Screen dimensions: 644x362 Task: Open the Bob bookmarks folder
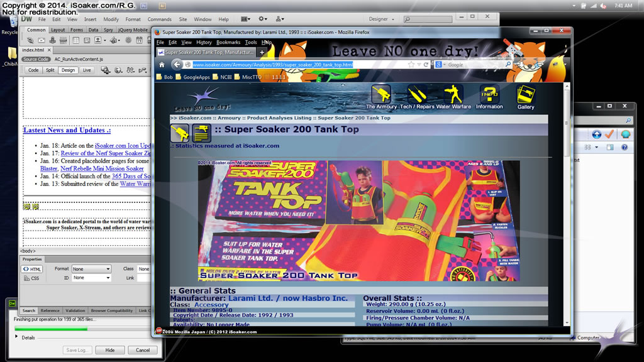click(164, 77)
